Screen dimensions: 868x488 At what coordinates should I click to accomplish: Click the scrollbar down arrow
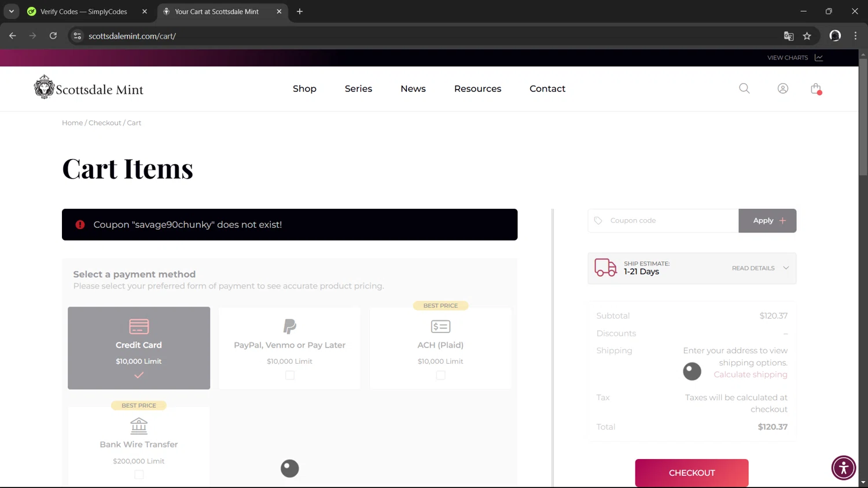(863, 482)
